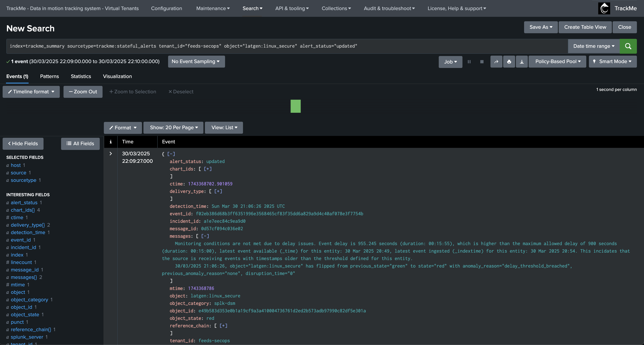Screen dimensions: 644x345
Task: Collapse the event JSON root [-] toggle
Action: tap(171, 154)
